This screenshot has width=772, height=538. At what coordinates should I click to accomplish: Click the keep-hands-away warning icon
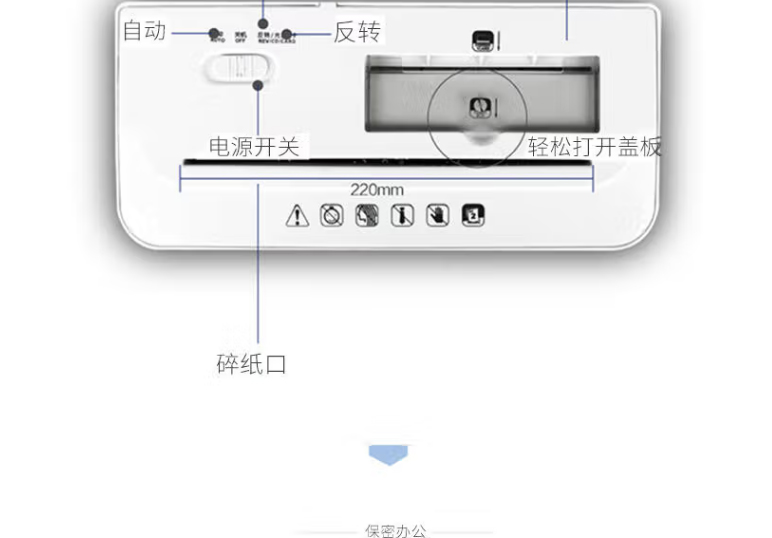438,216
